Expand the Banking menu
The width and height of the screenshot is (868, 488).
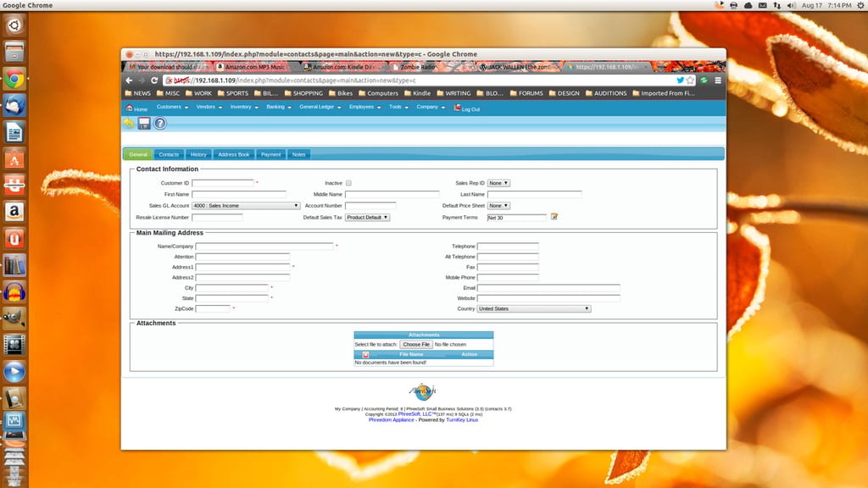[x=278, y=107]
